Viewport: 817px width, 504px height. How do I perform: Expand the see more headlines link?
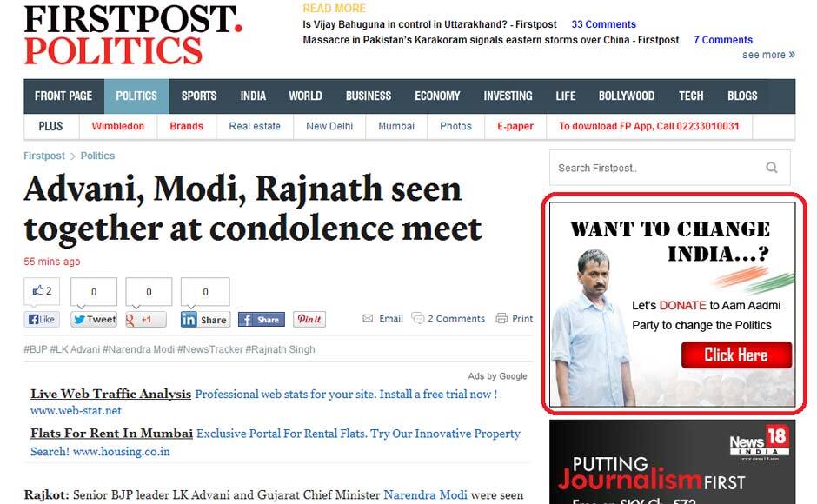pos(768,55)
